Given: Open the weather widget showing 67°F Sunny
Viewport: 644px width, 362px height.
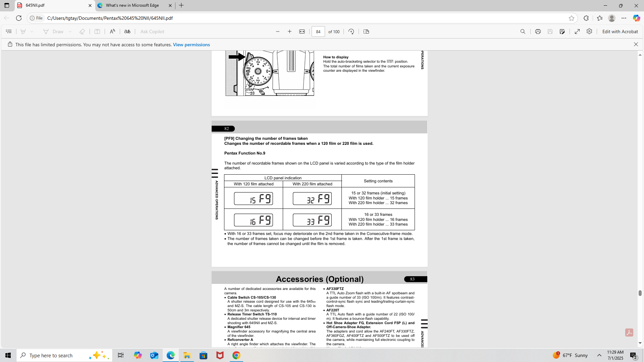Looking at the screenshot, I should tap(570, 355).
